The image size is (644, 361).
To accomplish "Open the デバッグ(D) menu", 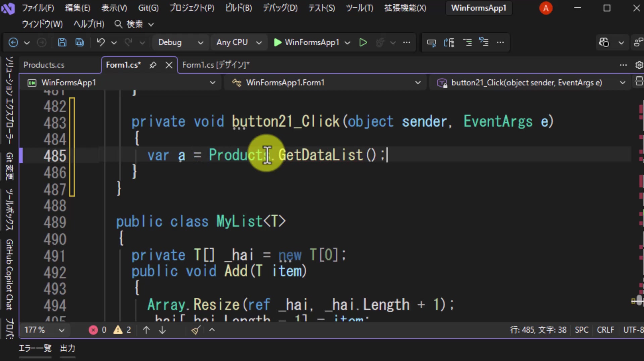I will [x=280, y=8].
